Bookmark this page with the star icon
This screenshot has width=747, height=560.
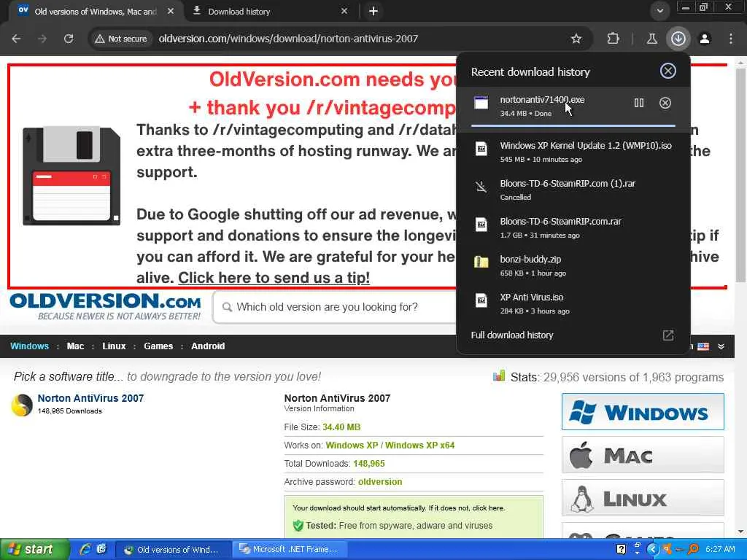pos(576,39)
